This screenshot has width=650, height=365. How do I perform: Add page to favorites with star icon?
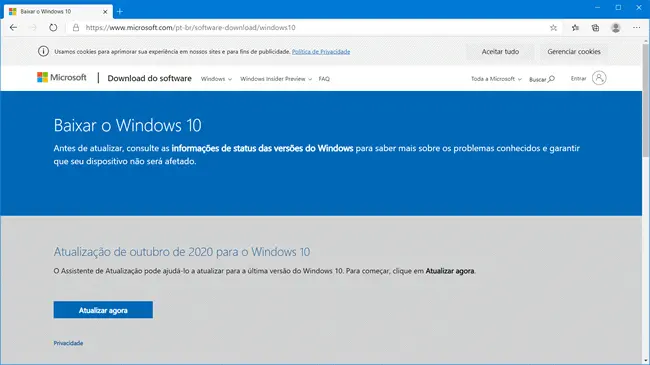553,28
